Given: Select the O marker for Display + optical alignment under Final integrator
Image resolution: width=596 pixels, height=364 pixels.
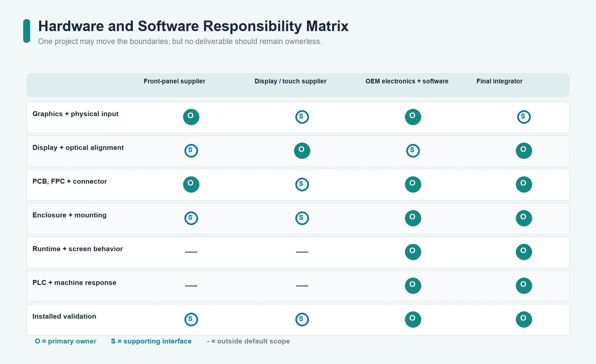Looking at the screenshot, I should pyautogui.click(x=524, y=151).
